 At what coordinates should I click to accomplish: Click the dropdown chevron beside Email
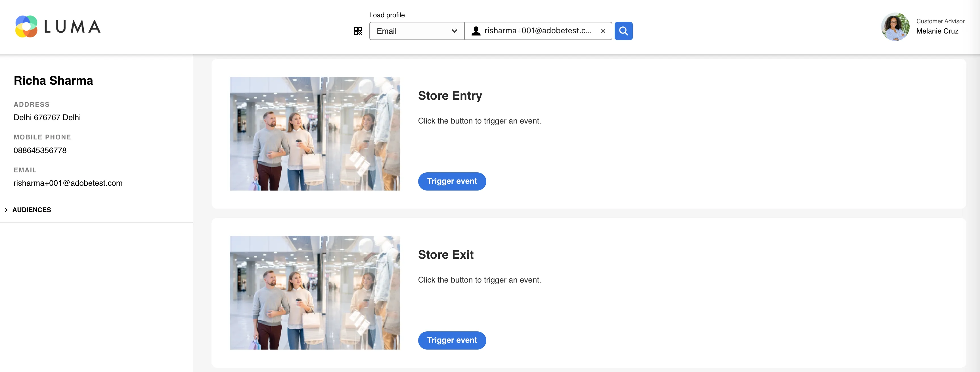click(454, 31)
